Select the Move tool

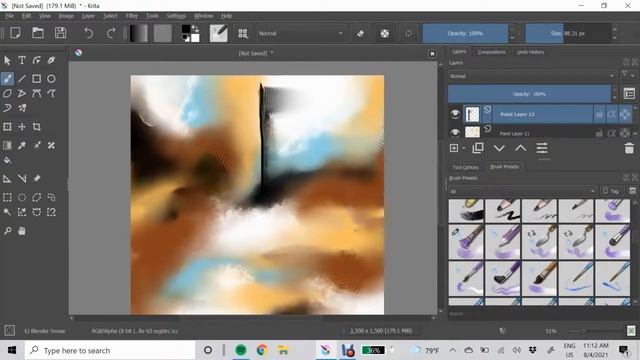tap(22, 127)
